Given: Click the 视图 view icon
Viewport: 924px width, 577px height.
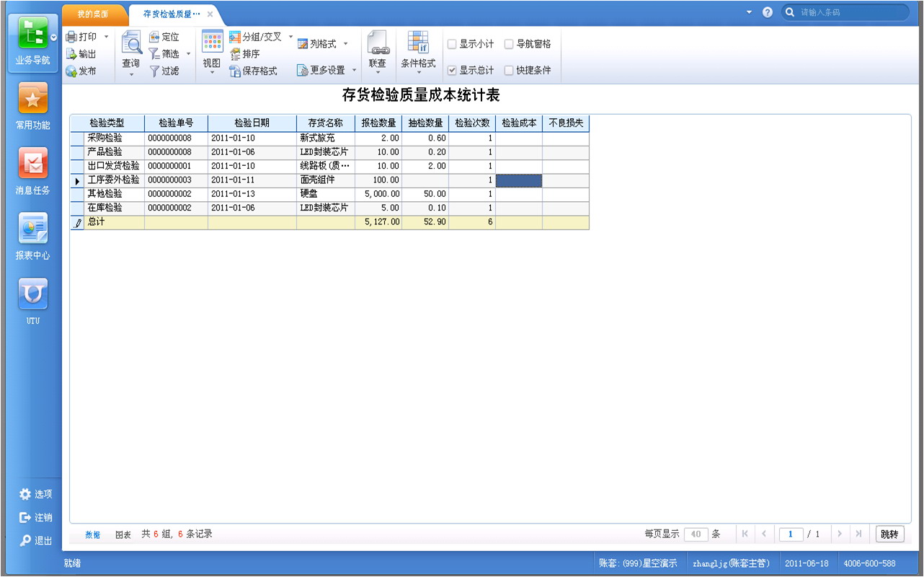Looking at the screenshot, I should tap(212, 42).
